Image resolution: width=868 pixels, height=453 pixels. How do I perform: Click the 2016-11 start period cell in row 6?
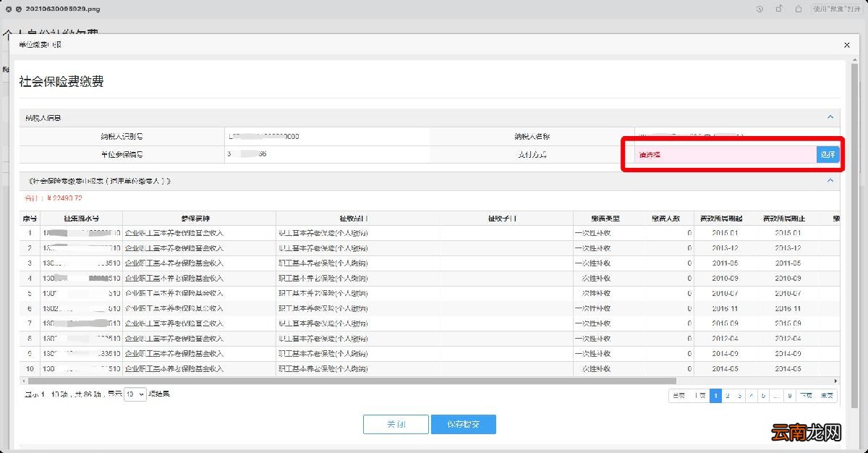[x=724, y=308]
